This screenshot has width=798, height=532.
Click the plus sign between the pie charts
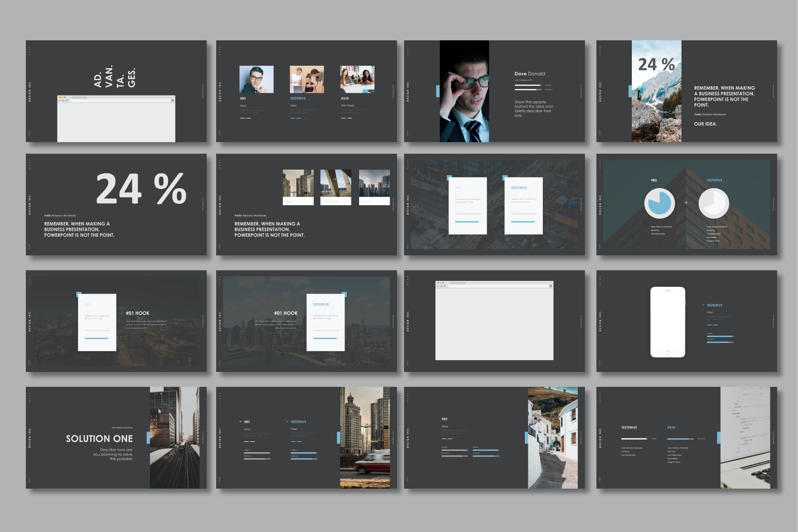click(686, 202)
